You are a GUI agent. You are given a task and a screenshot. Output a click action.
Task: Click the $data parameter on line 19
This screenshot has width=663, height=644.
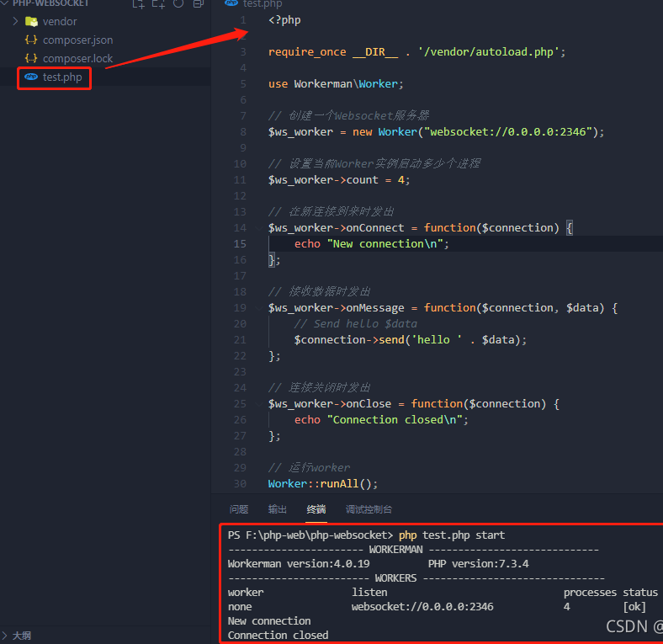[583, 308]
